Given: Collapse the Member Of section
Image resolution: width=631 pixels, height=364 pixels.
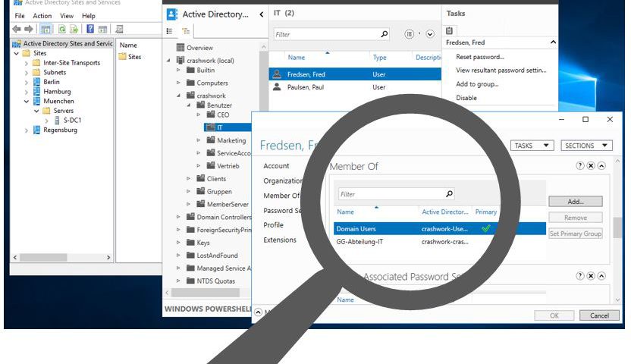Looking at the screenshot, I should (601, 166).
